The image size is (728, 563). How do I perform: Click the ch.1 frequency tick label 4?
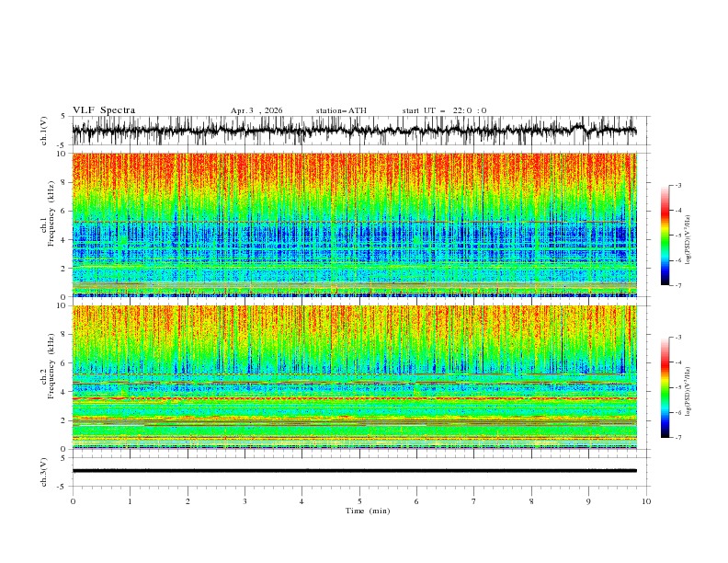click(x=63, y=240)
